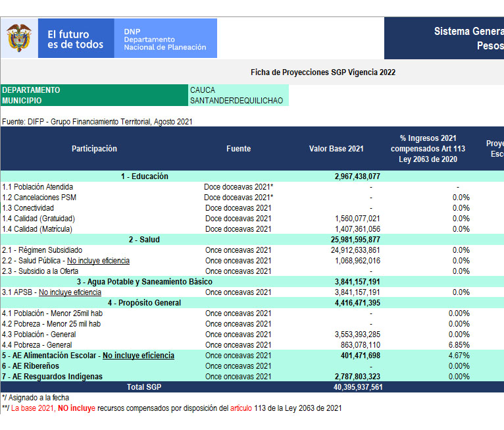Select the SANTANDERDEQUILICHAO municipality value

click(238, 100)
